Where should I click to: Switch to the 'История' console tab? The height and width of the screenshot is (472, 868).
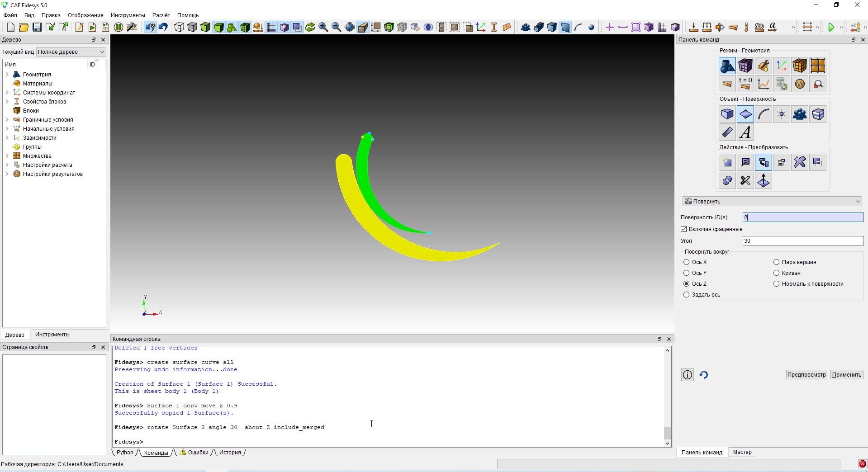[230, 453]
